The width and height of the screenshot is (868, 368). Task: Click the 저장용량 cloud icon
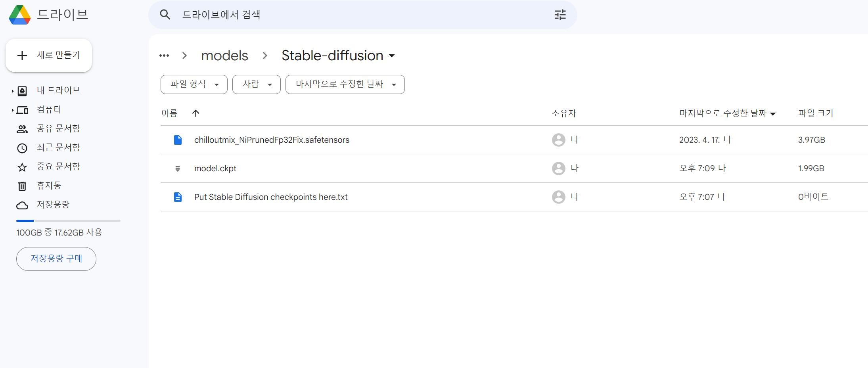(22, 205)
